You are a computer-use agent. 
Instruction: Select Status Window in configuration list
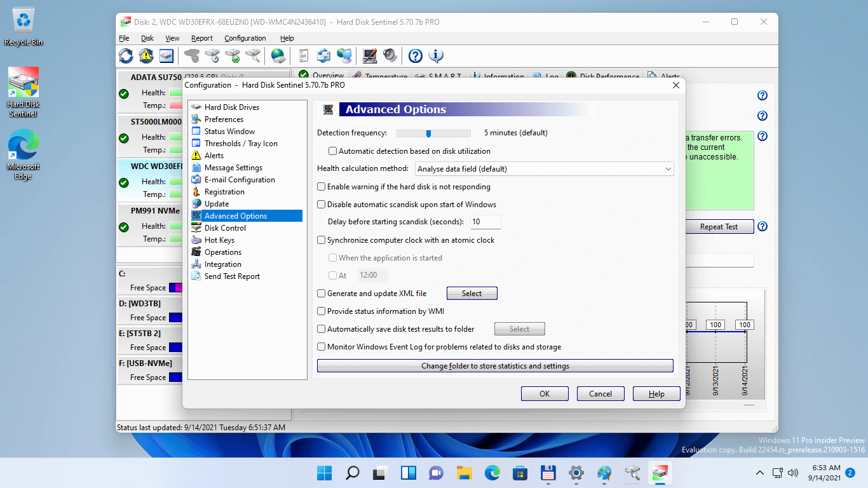pos(229,132)
